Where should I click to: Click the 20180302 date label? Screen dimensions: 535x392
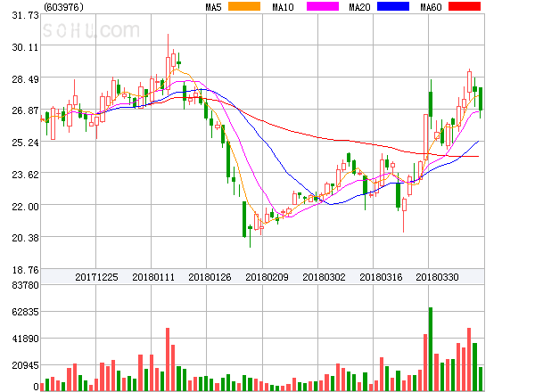324,277
